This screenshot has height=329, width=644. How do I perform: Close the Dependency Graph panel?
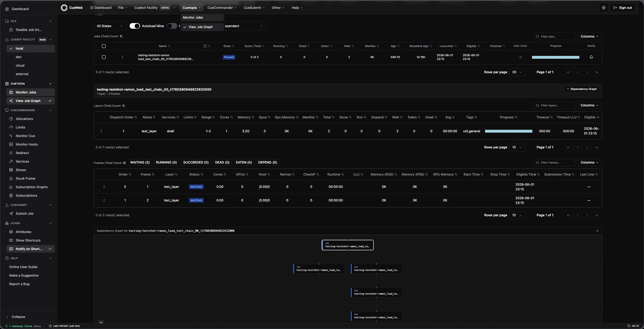pos(597,231)
